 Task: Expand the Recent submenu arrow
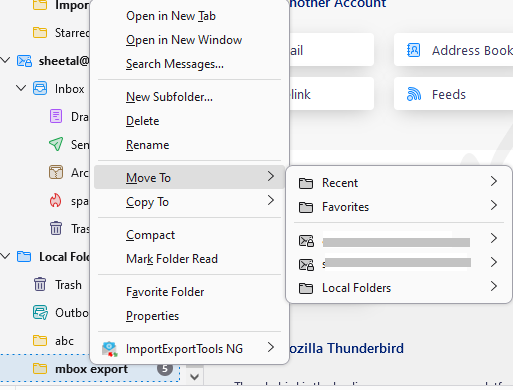point(494,181)
